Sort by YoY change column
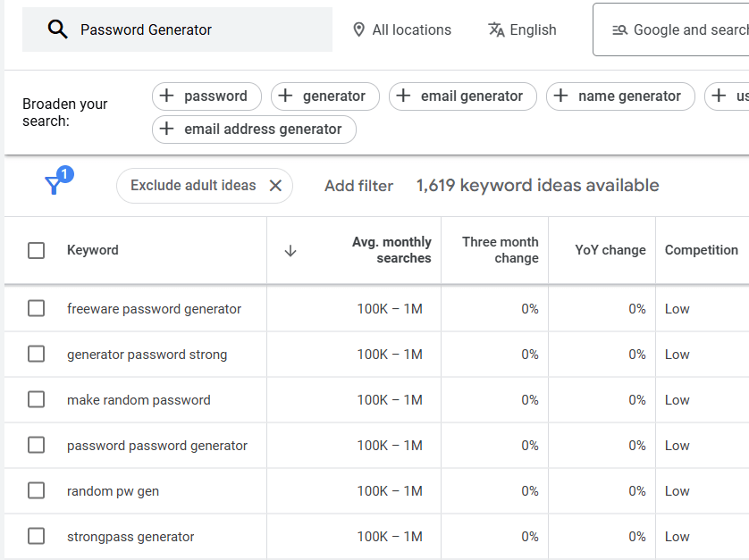 (x=610, y=250)
